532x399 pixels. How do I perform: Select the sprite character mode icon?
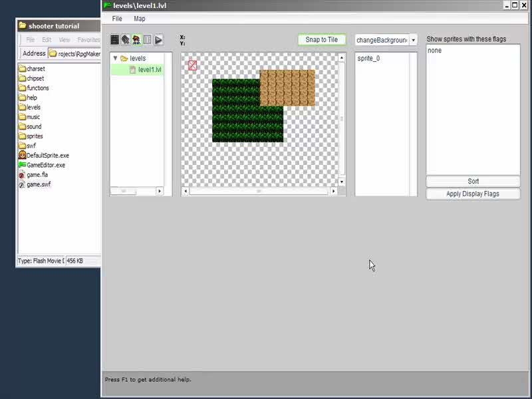click(x=136, y=40)
